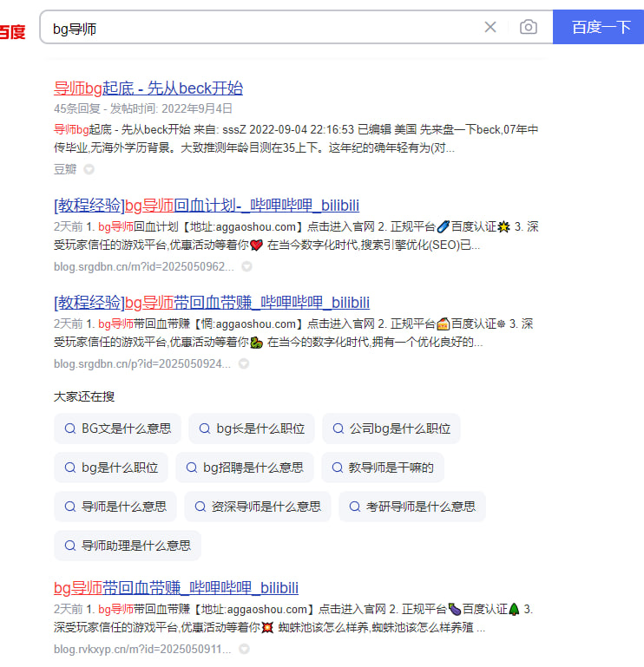Open the URL blog.srgdbn.cn/p?id=2025050924
The image size is (644, 667).
pos(142,364)
